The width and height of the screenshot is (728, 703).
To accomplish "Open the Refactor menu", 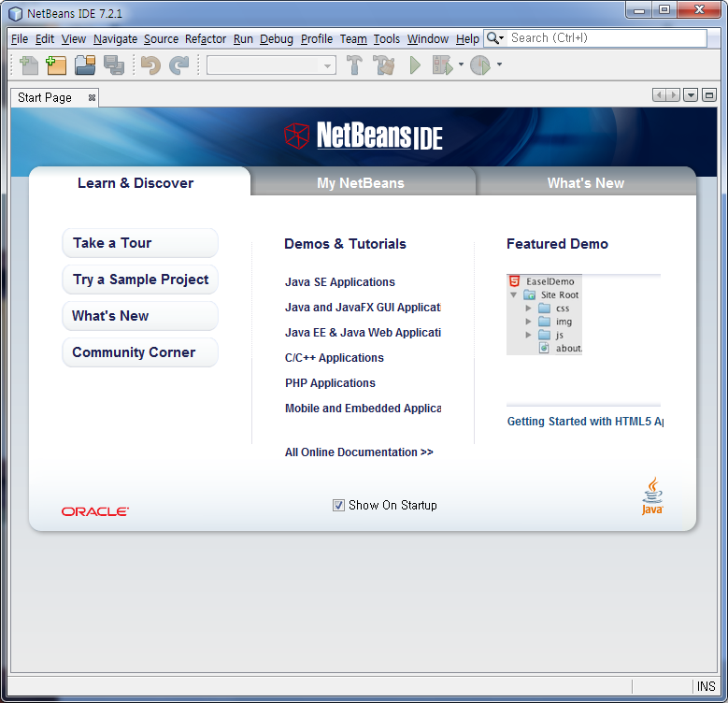I will (x=206, y=38).
